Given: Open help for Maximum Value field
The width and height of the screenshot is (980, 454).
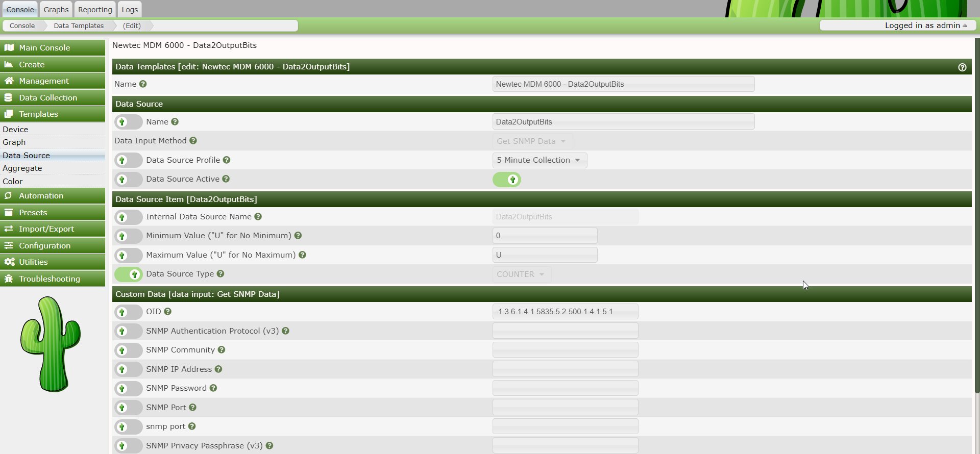Looking at the screenshot, I should tap(302, 255).
